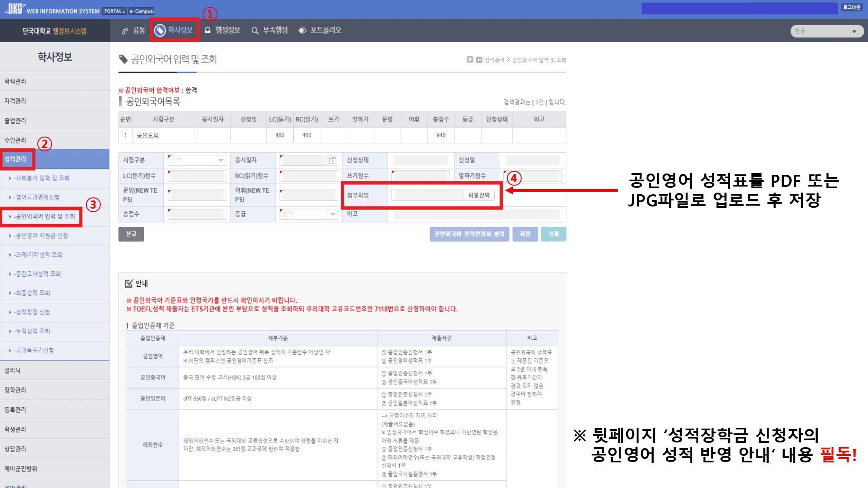Expand the 예비군민방위 sidebar section
Image resolution: width=868 pixels, height=488 pixels.
click(55, 468)
